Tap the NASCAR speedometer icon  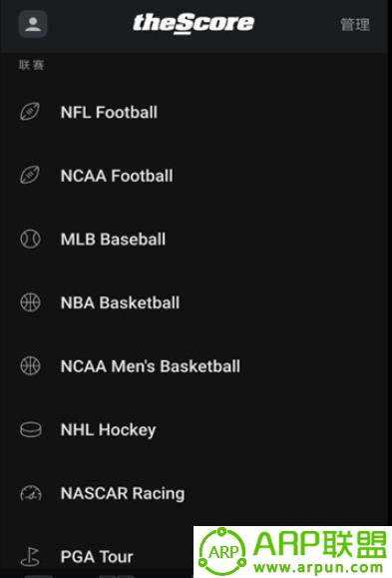tap(31, 493)
